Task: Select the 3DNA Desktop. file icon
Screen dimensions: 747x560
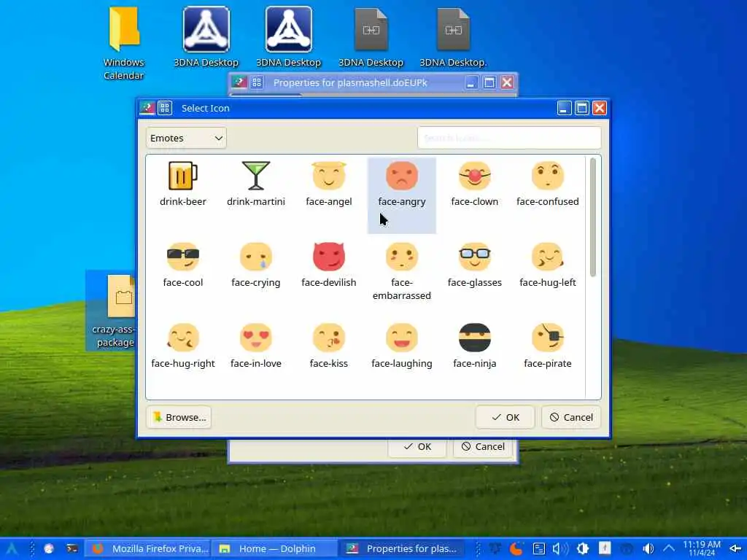Action: 453,37
